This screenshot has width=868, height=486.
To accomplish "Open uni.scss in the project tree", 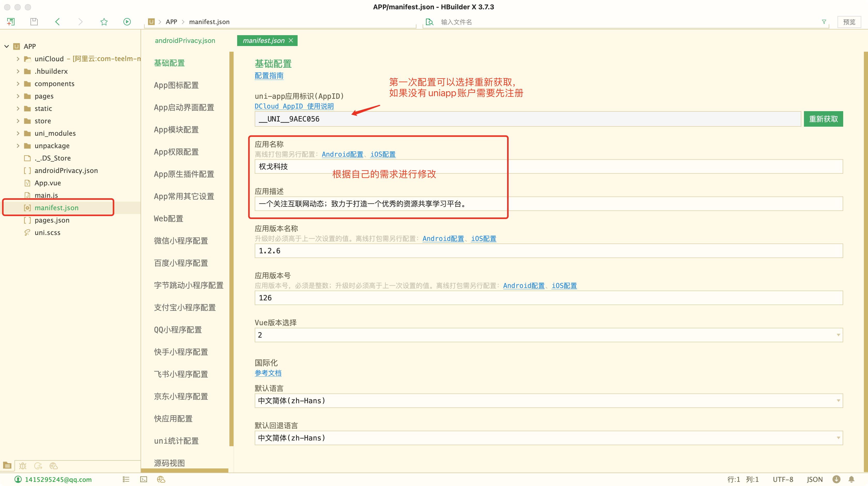I will point(48,233).
